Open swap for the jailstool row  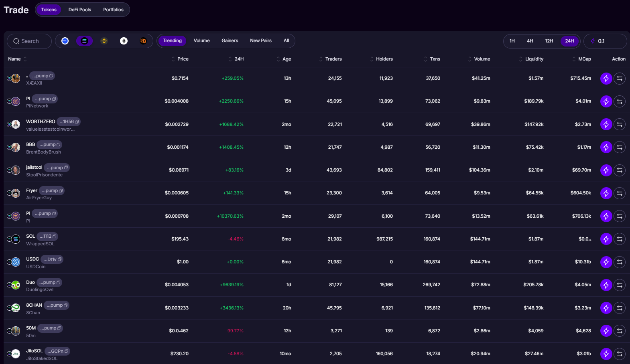tap(620, 170)
